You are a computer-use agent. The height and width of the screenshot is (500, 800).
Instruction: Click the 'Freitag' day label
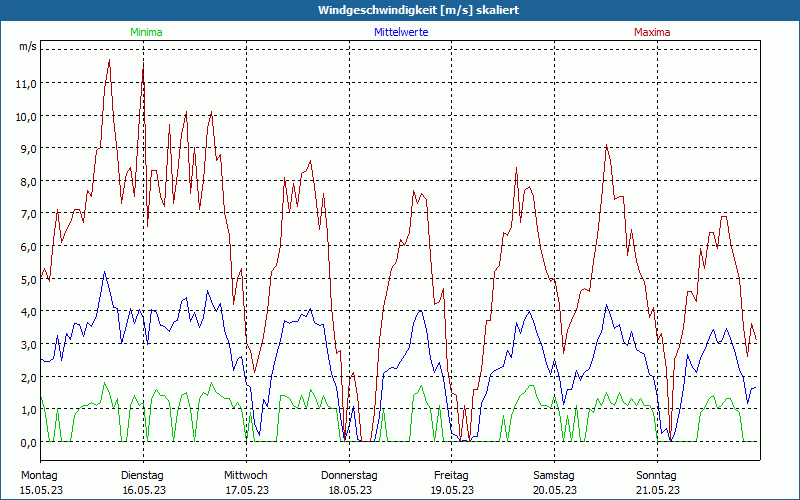pos(451,476)
